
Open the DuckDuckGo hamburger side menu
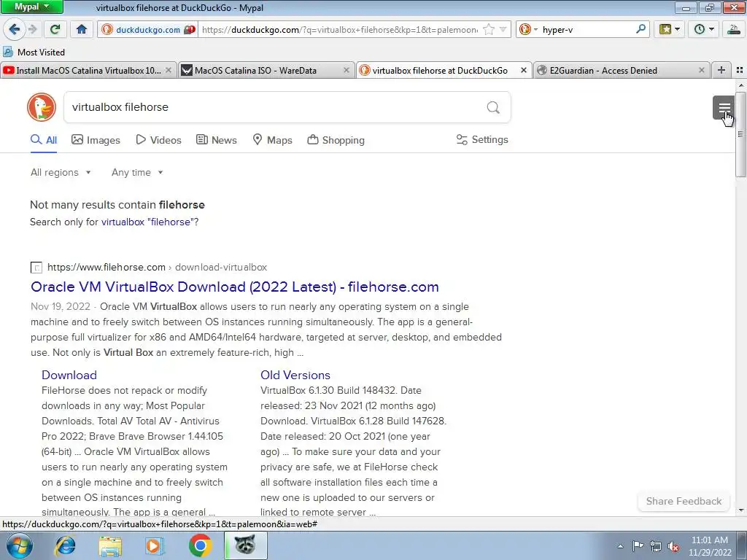click(x=724, y=107)
